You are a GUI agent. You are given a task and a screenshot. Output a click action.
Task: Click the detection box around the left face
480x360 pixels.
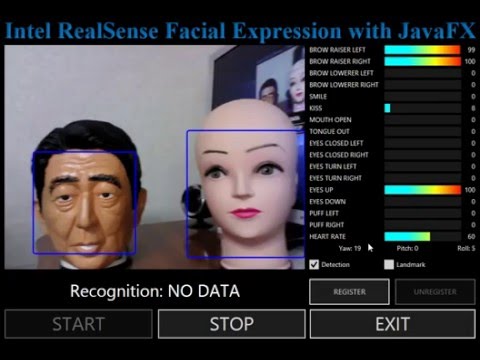[x=85, y=202]
